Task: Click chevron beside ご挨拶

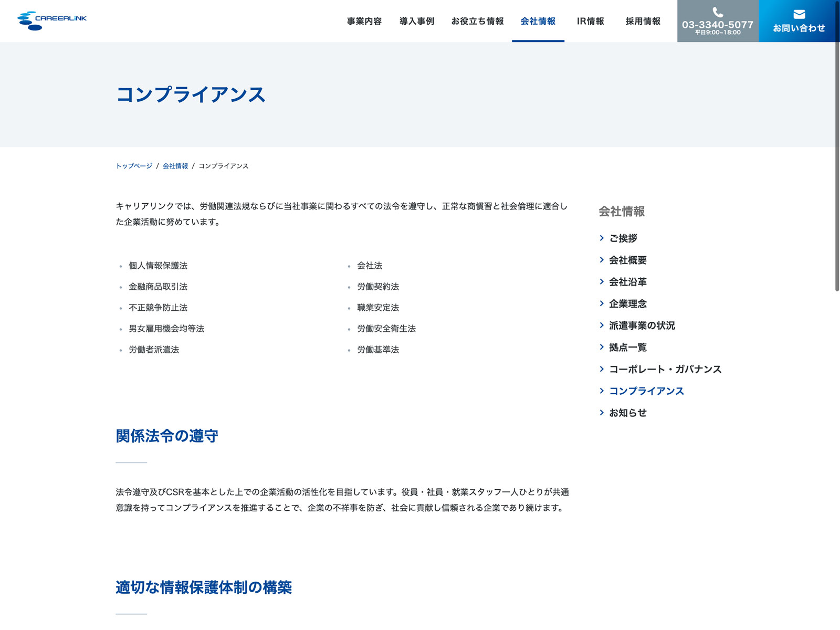Action: pos(602,238)
